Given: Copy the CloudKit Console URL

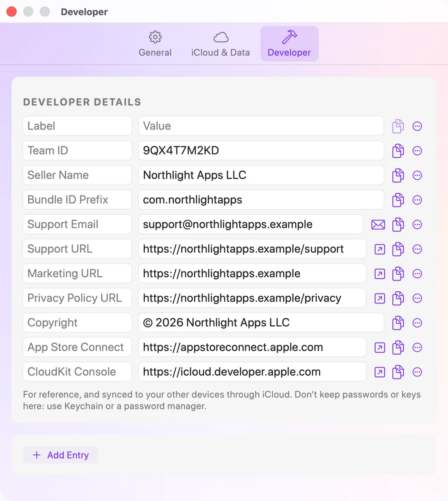Looking at the screenshot, I should [x=398, y=372].
